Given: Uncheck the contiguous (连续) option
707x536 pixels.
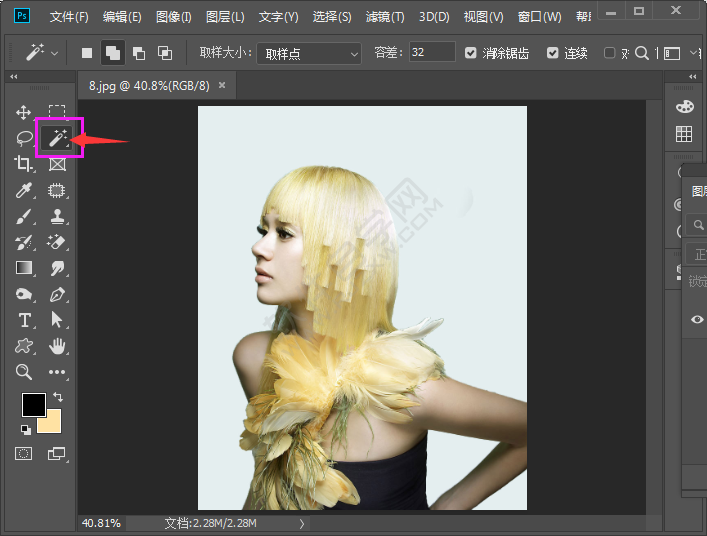Looking at the screenshot, I should click(x=553, y=53).
